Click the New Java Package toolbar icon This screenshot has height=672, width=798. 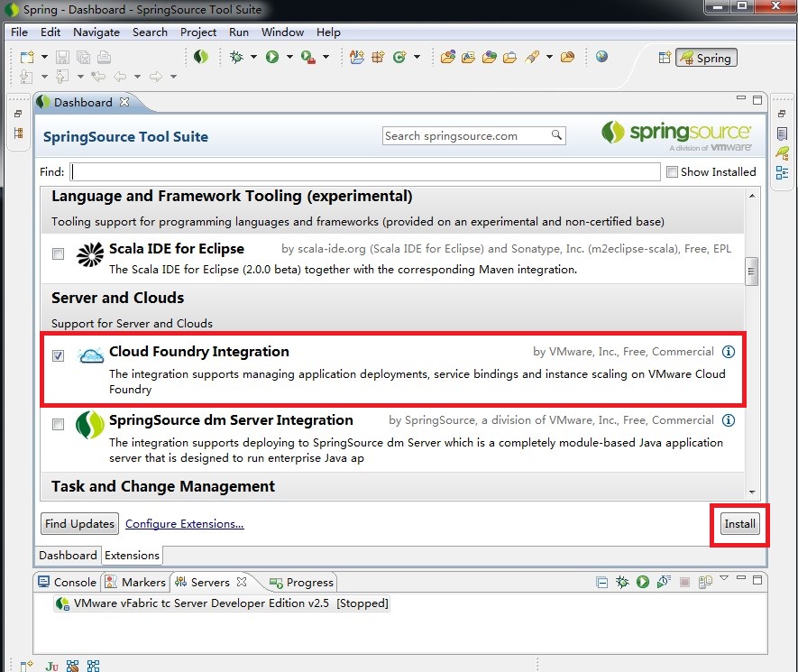point(378,57)
